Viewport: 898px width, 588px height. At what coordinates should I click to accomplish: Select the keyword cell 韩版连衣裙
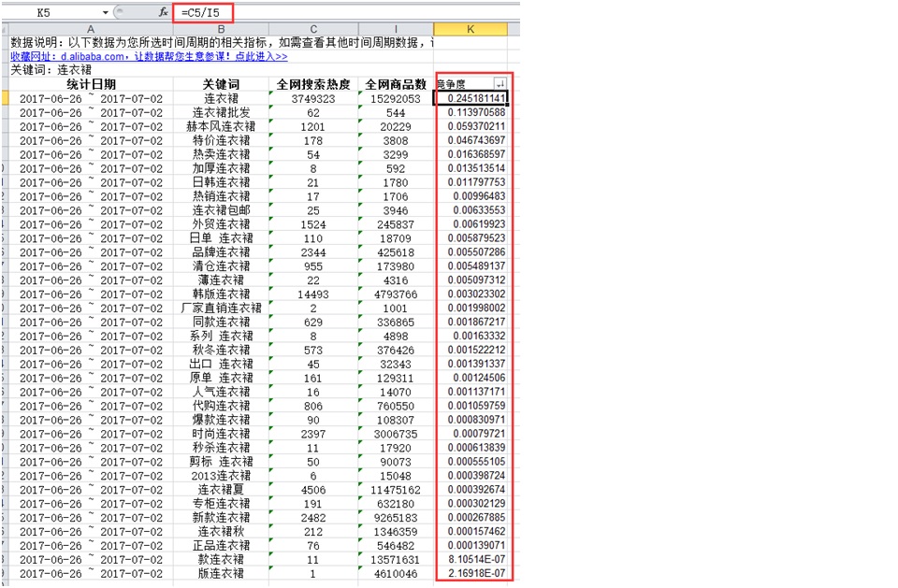pos(222,294)
